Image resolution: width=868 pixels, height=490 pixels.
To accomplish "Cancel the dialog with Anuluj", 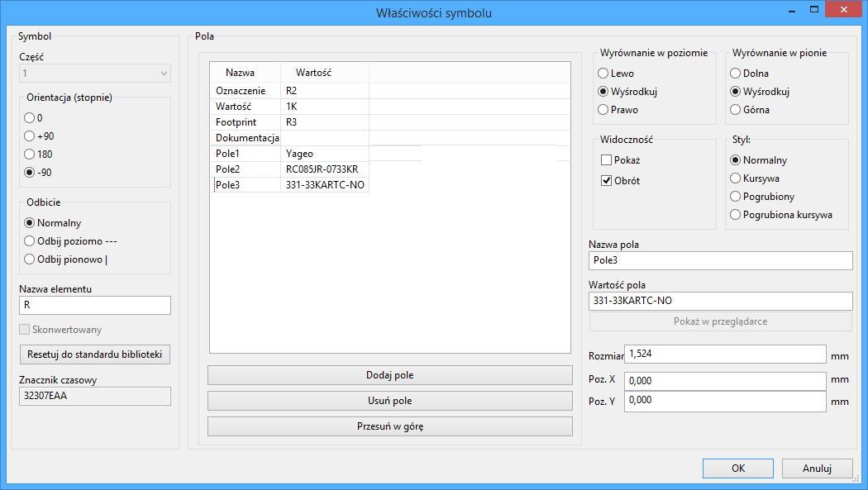I will [817, 468].
